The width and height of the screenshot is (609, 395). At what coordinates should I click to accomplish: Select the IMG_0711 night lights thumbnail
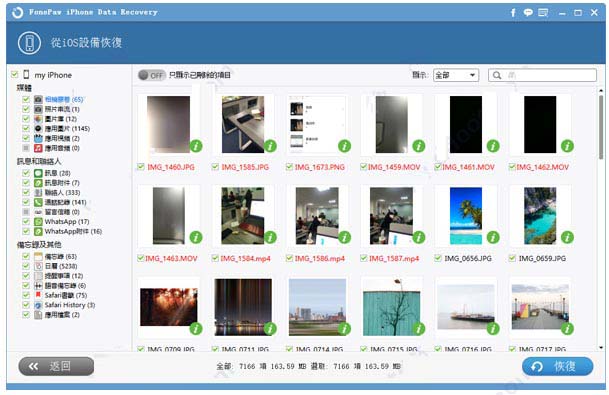click(x=243, y=307)
